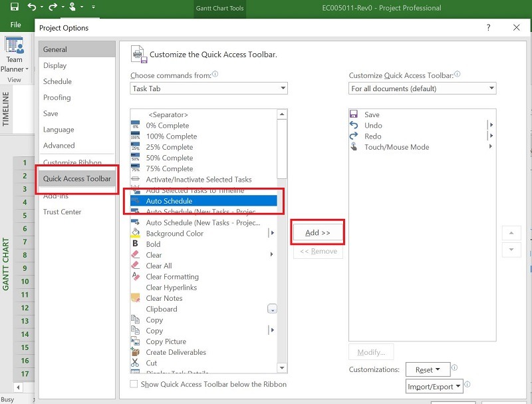This screenshot has height=404, width=532.
Task: Click info icon beside Choose commands from
Action: (215, 74)
